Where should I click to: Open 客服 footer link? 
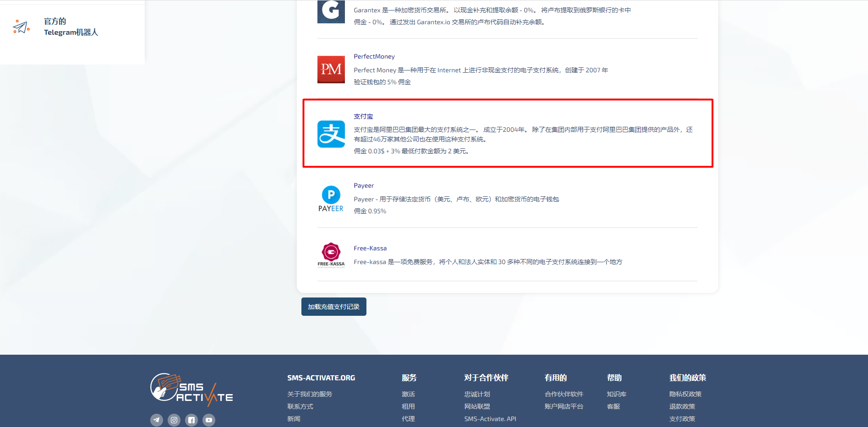pyautogui.click(x=613, y=406)
